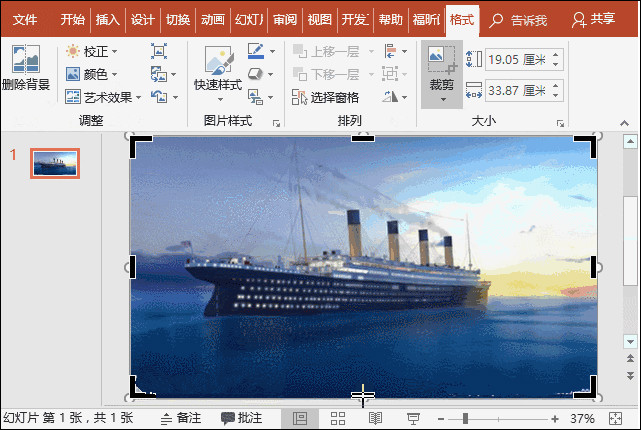641x430 pixels.
Task: Open the Size (大小) dialog launcher
Action: [x=560, y=123]
